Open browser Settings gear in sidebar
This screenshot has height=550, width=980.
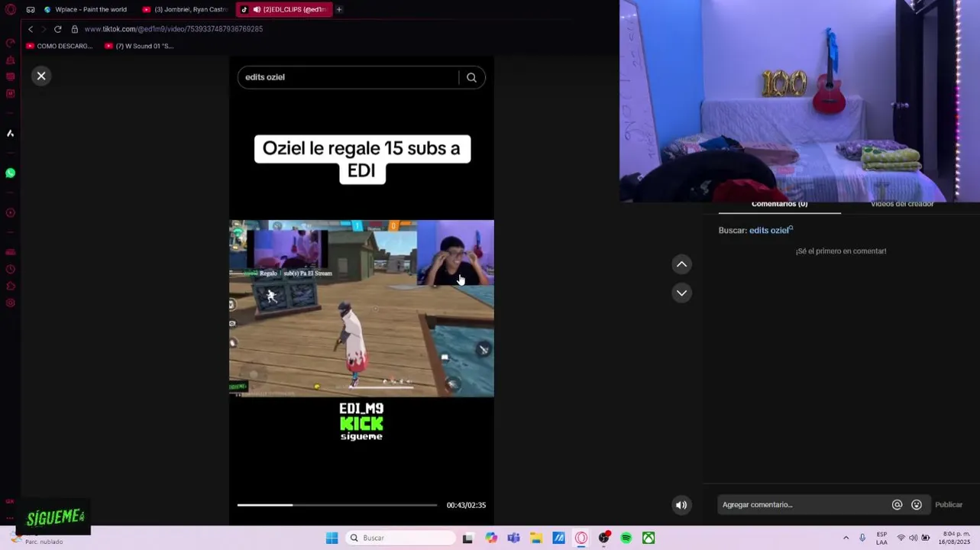click(x=11, y=302)
